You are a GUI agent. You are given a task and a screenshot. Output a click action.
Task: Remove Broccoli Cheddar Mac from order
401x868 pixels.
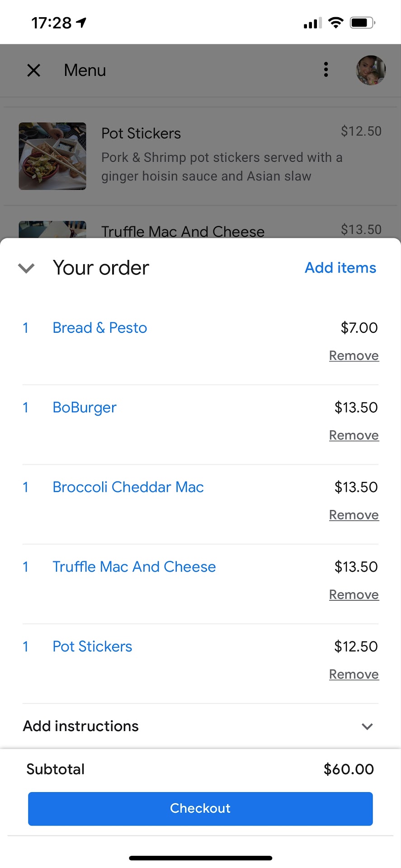[x=354, y=515]
